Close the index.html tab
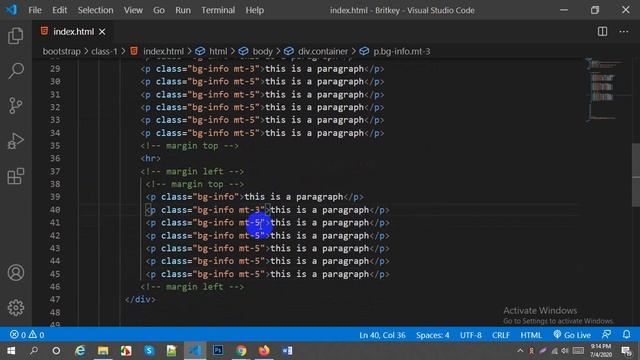Viewport: 640px width, 360px height. (102, 31)
